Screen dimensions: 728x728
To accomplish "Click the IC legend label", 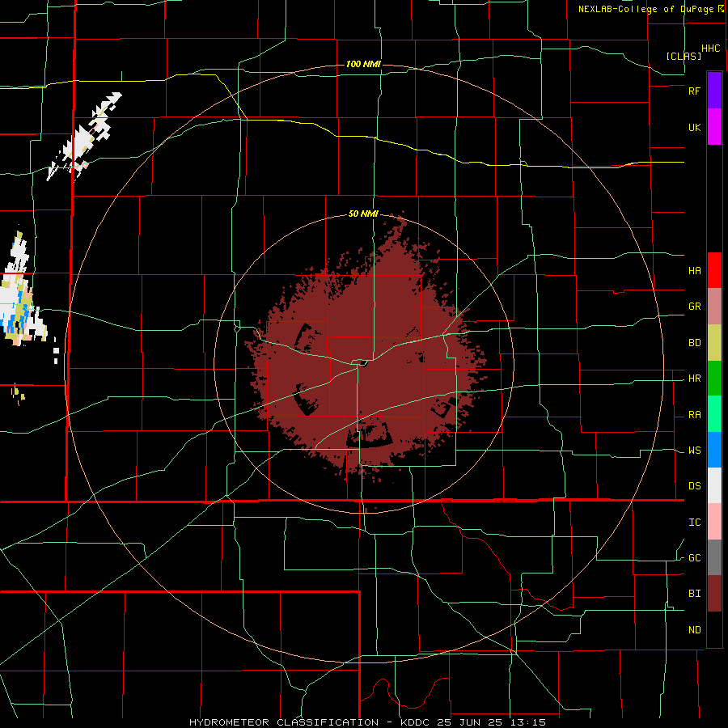I will 695,523.
